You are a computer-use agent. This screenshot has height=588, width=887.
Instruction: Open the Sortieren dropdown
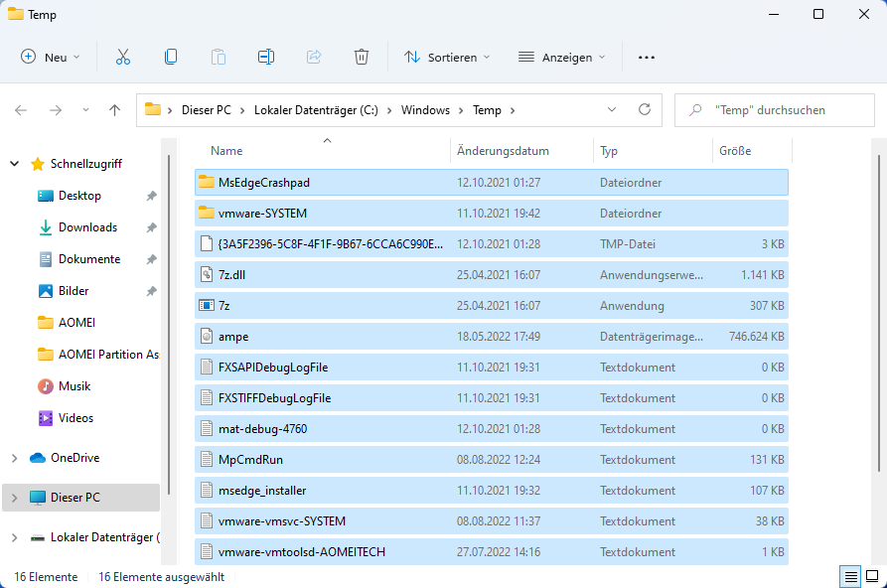coord(447,57)
